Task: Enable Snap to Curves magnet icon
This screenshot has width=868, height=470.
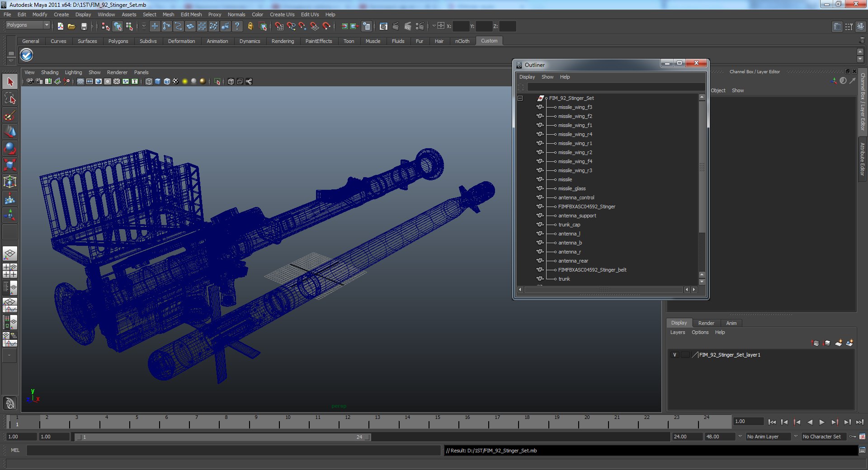Action: point(291,27)
